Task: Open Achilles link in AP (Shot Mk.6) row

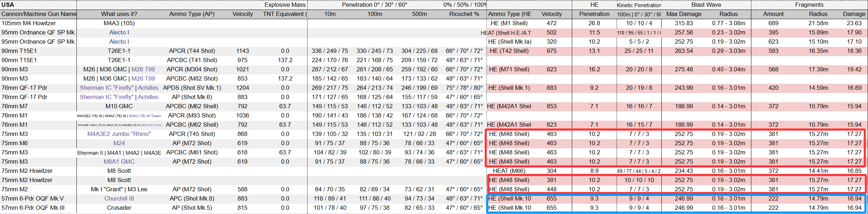Action: coord(148,97)
